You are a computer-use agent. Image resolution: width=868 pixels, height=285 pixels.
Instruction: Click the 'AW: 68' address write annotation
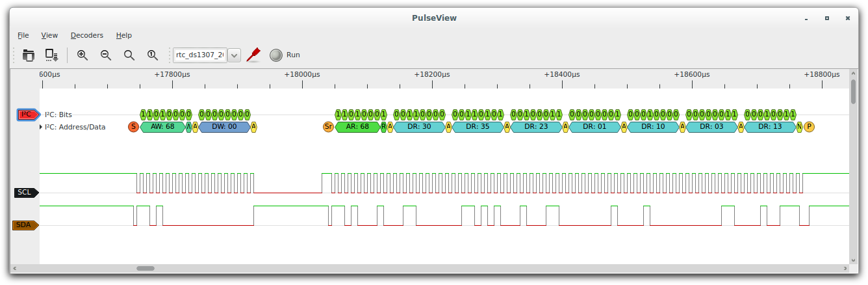click(x=162, y=127)
